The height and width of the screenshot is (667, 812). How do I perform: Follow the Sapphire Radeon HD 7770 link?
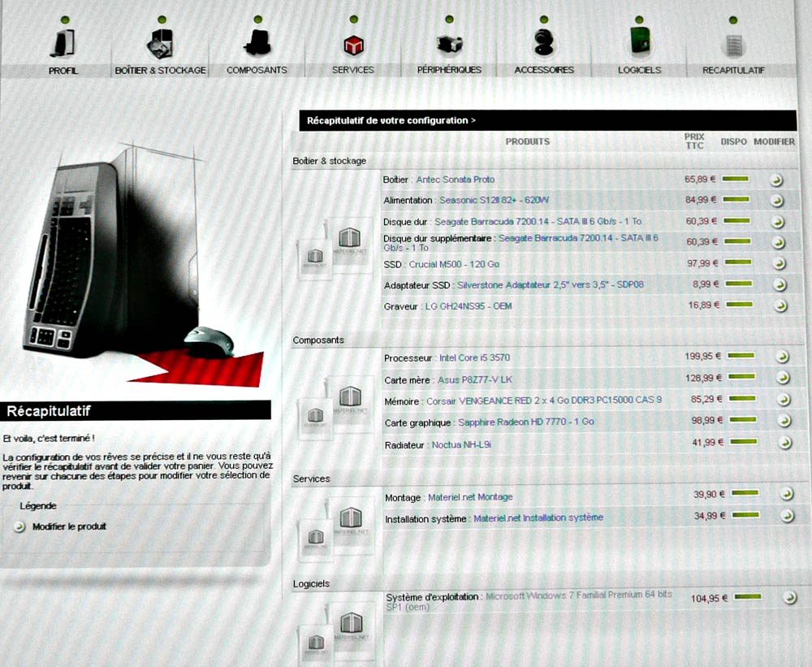tap(526, 422)
